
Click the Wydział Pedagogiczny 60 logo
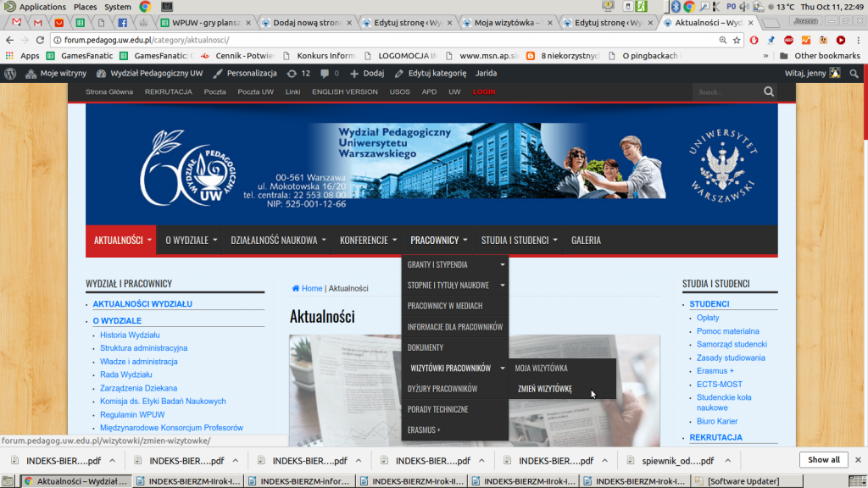pos(188,168)
